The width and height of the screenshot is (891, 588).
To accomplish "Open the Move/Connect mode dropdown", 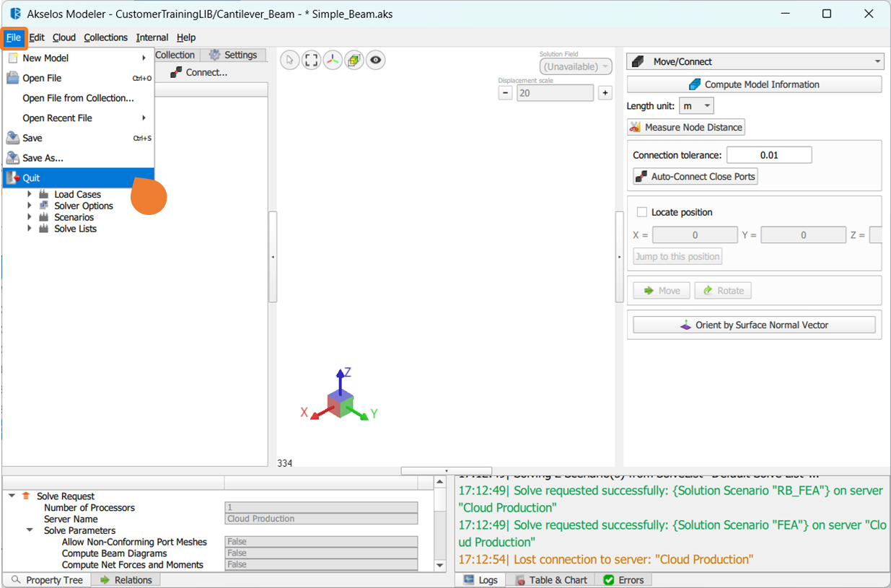I will [755, 62].
